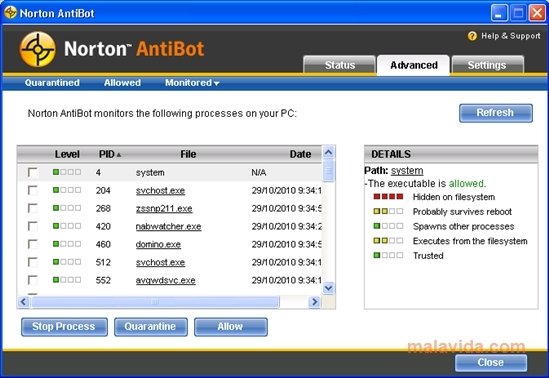Click the horizontal scroll left arrow
Viewport: 549px width, 378px height.
pos(23,302)
